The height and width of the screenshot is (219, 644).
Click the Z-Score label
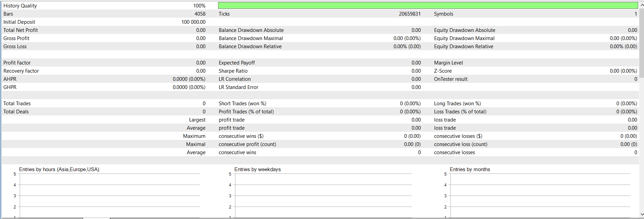point(443,71)
